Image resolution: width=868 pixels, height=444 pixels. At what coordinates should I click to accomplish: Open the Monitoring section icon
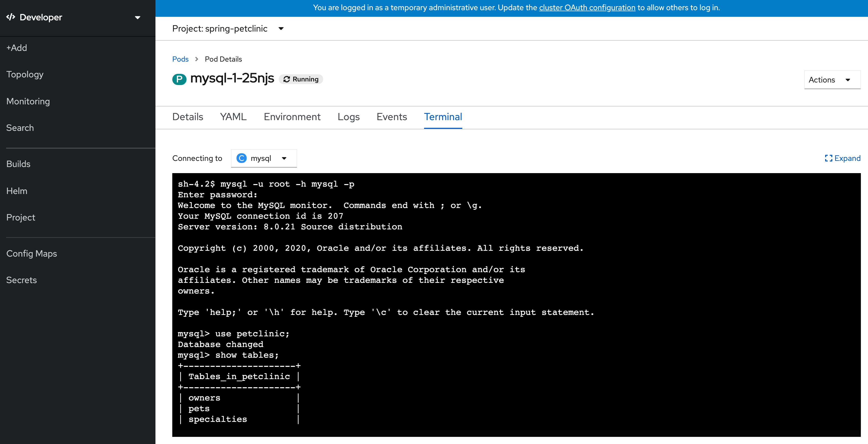click(x=28, y=101)
